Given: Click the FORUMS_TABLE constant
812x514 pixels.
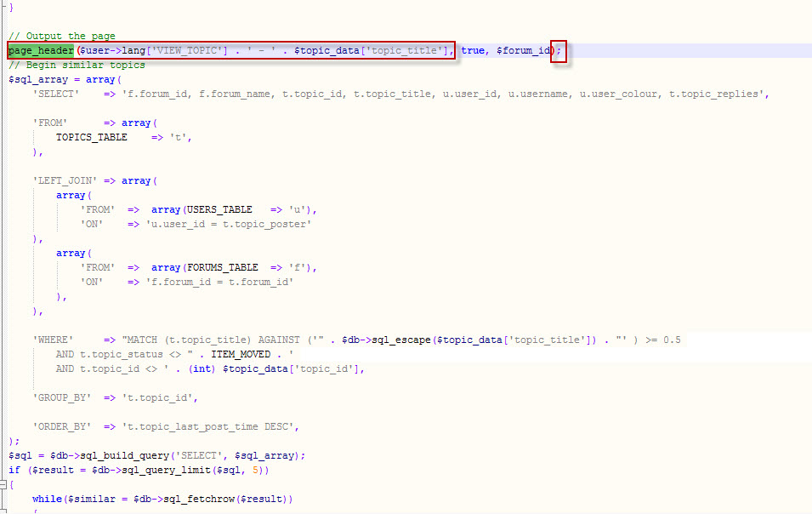Looking at the screenshot, I should [223, 267].
